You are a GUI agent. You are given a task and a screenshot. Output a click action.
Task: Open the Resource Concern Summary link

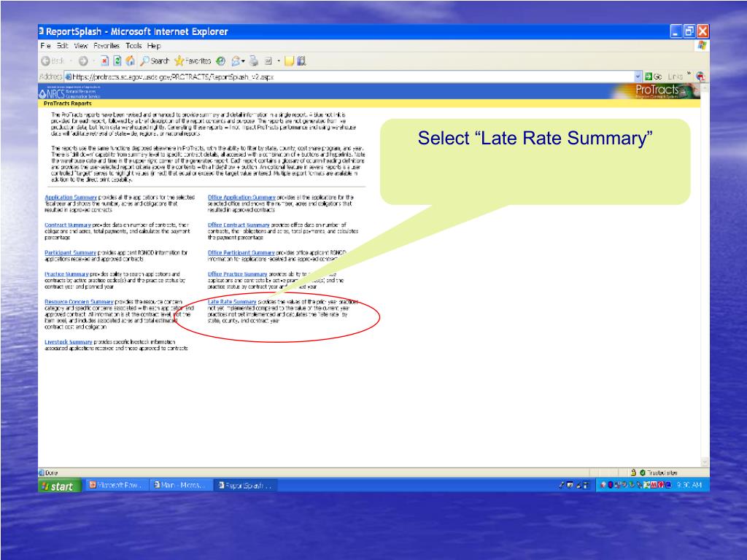click(79, 301)
